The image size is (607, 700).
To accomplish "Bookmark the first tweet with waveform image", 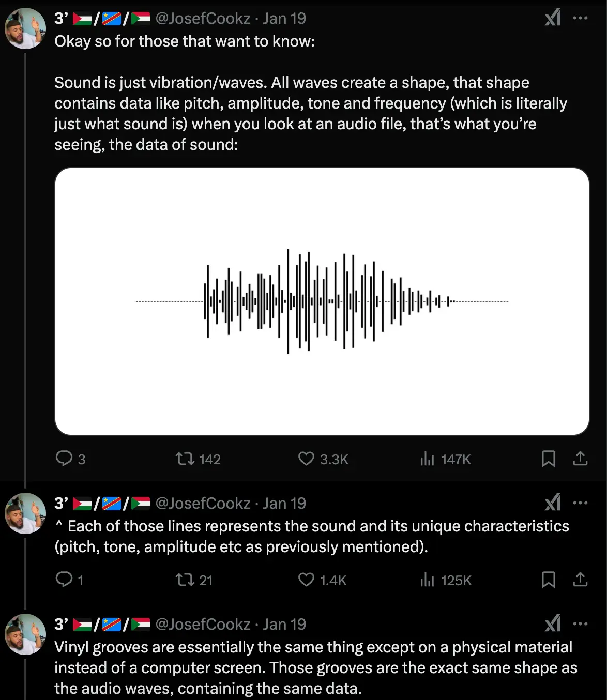I will [548, 459].
